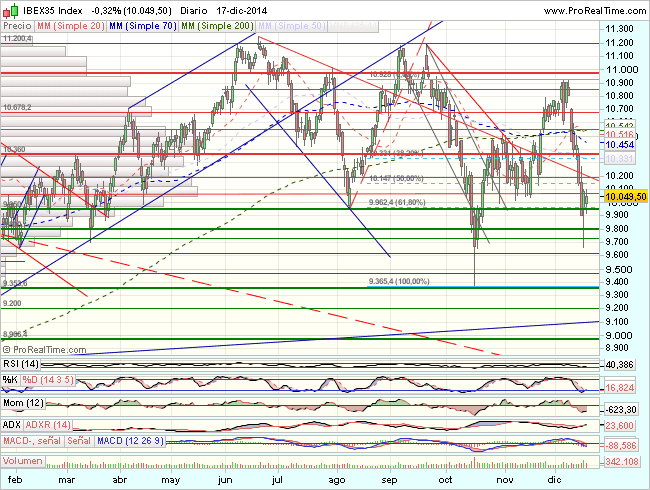The image size is (650, 490).
Task: Click the blue 10.454 price tag
Action: point(620,145)
